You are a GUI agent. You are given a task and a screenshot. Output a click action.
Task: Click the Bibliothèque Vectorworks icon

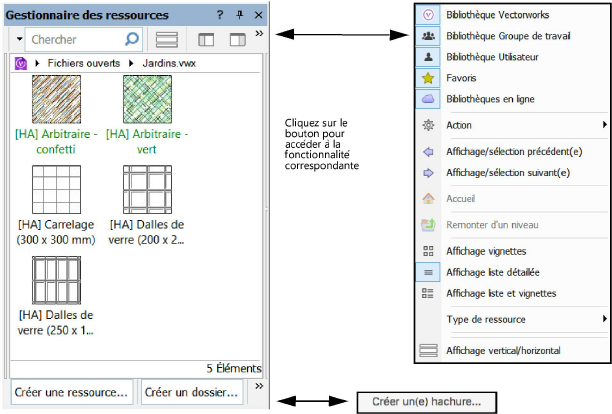tap(428, 15)
